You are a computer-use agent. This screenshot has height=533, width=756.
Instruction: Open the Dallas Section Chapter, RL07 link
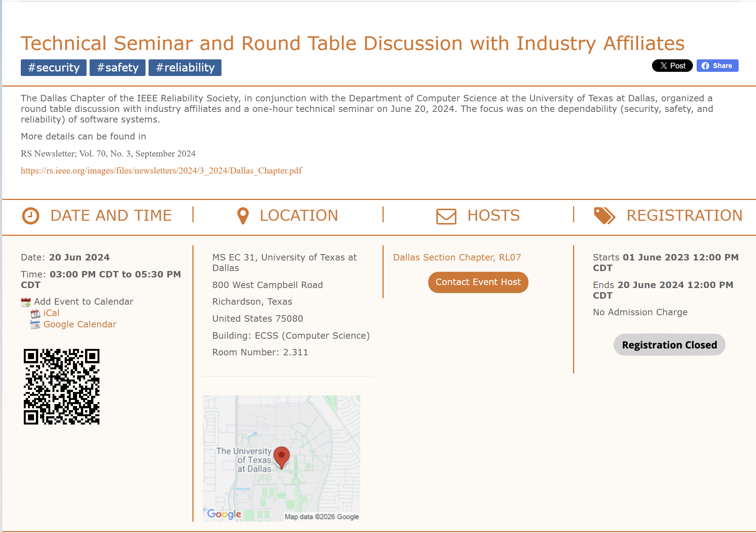click(x=457, y=257)
